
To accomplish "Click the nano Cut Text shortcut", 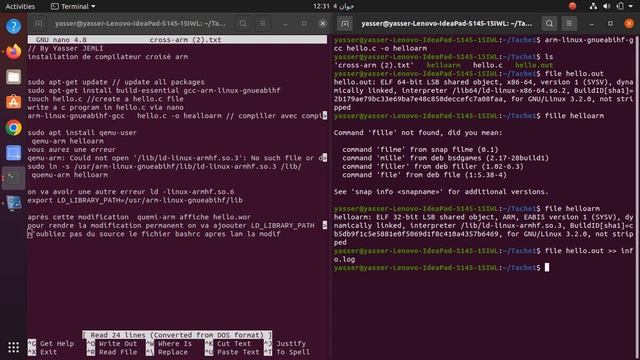I will click(228, 344).
